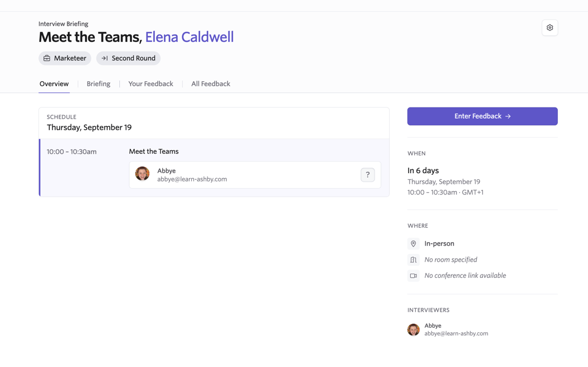
Task: Click the 10:00 – 10:30am time in the schedule row
Action: coord(72,152)
